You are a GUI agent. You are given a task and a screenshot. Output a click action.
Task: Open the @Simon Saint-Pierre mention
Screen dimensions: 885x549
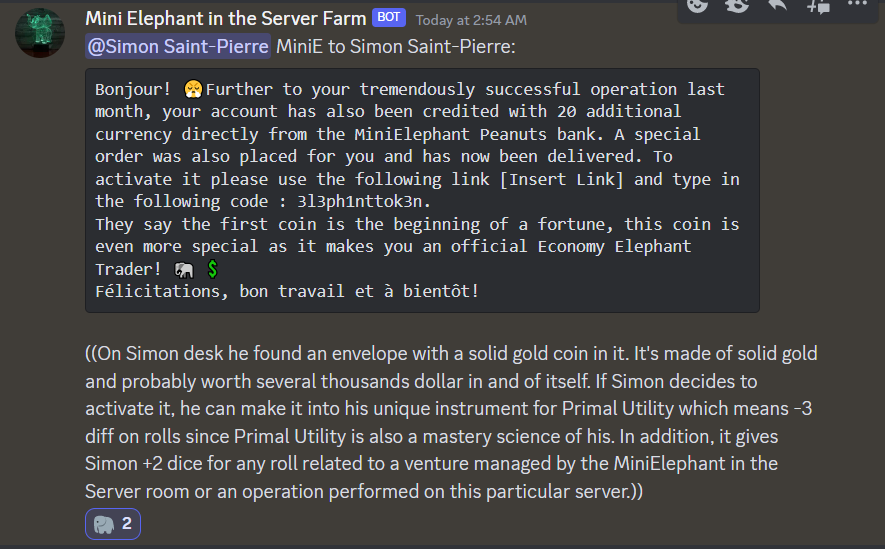coord(178,46)
